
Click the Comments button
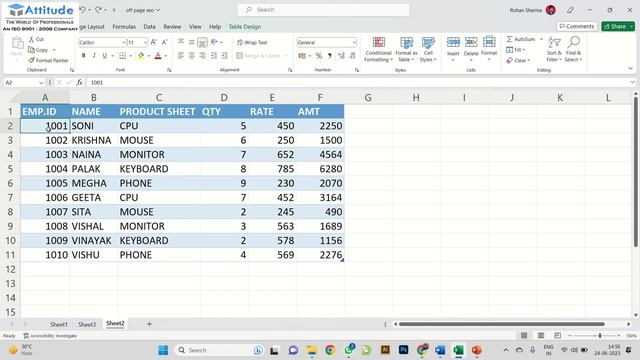pyautogui.click(x=577, y=26)
